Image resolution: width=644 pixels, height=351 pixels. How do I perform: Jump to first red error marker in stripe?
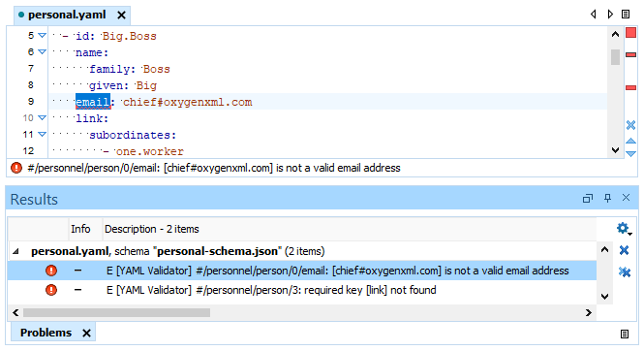630,54
